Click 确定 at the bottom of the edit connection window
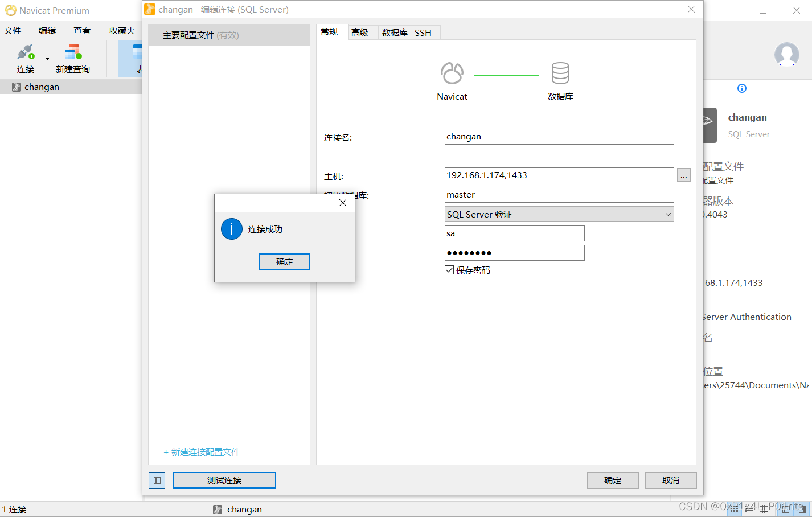This screenshot has width=812, height=517. click(613, 480)
